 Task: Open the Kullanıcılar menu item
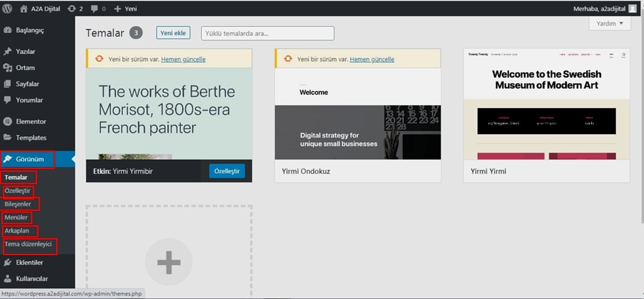point(37,279)
